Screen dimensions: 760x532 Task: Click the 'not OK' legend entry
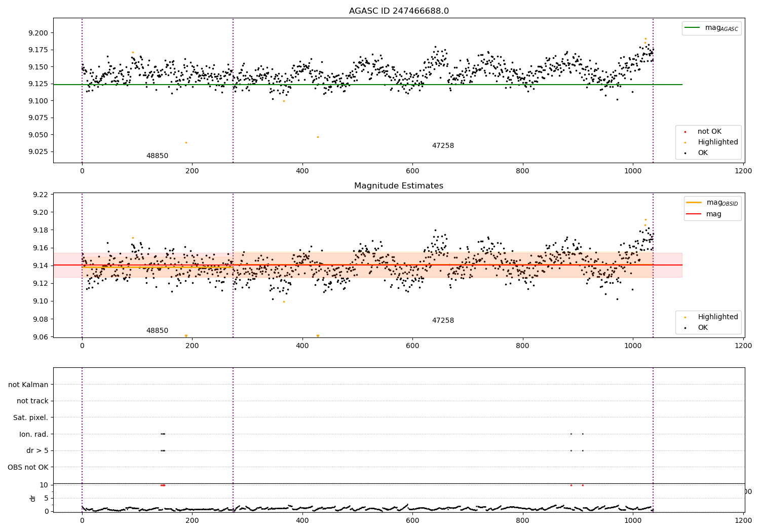coord(704,132)
